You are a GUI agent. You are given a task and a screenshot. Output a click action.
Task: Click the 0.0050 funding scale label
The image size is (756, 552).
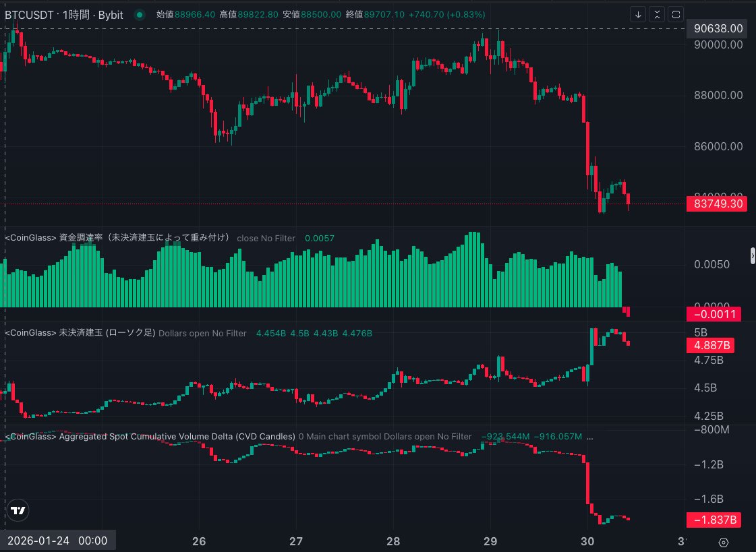tap(711, 264)
